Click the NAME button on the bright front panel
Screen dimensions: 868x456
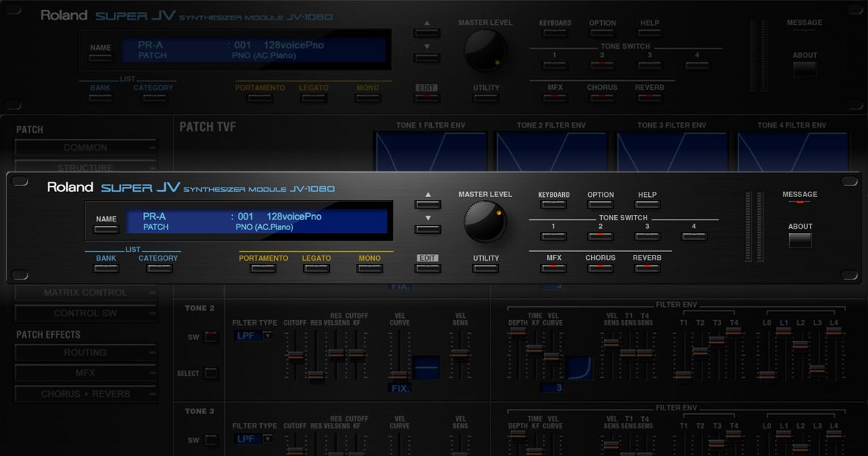[x=106, y=229]
